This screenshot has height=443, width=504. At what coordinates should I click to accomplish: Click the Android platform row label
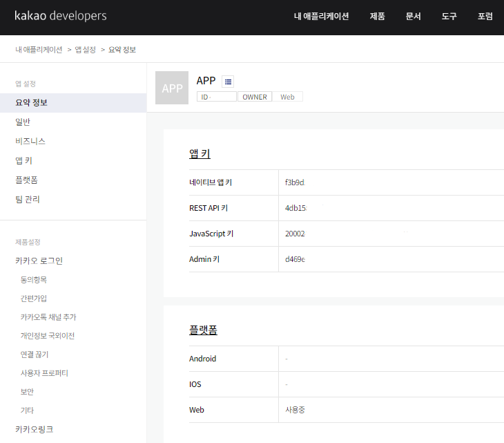point(202,359)
